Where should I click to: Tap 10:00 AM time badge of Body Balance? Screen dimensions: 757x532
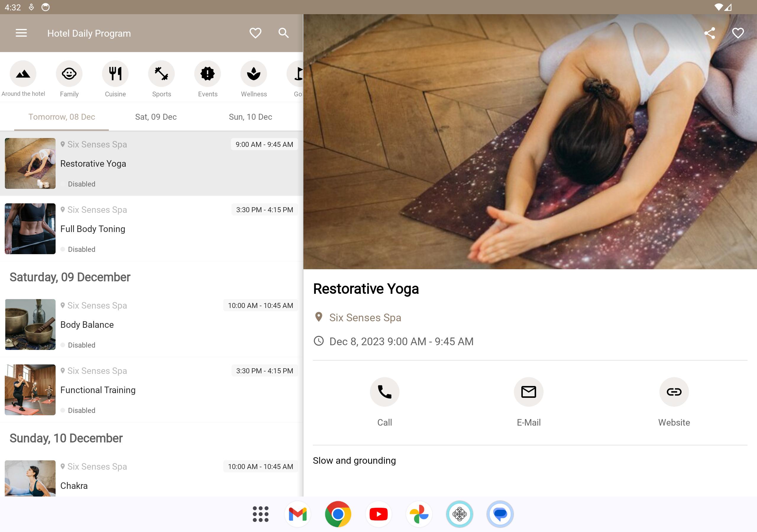pos(261,306)
